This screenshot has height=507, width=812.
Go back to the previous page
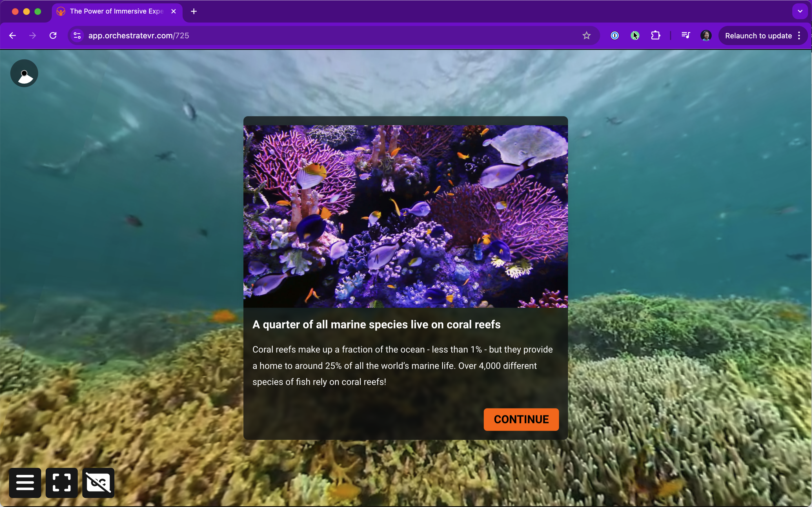(13, 35)
